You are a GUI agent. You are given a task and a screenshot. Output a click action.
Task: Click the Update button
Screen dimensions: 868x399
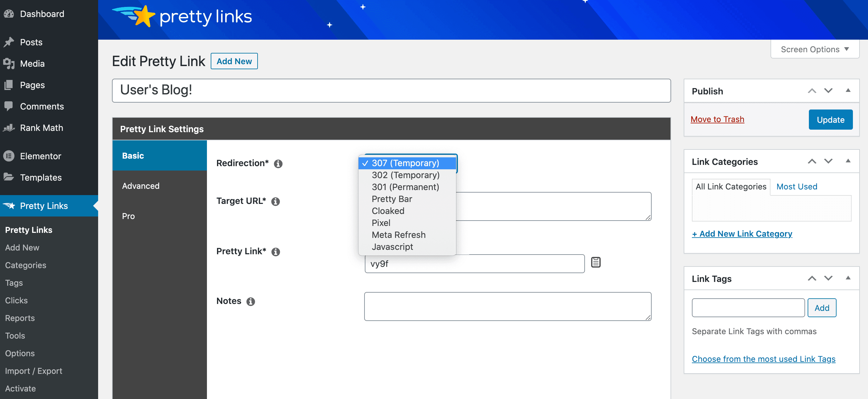click(x=830, y=119)
